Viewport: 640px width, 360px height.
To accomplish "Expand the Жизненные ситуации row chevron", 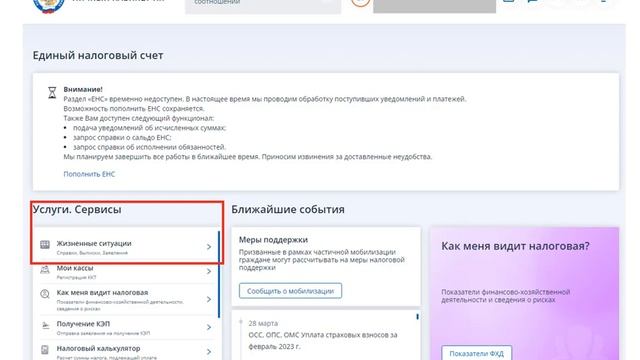I will tap(209, 247).
